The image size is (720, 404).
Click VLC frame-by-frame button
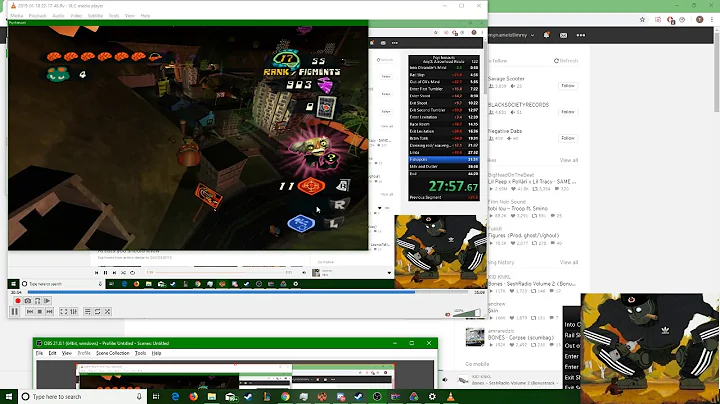[x=47, y=301]
